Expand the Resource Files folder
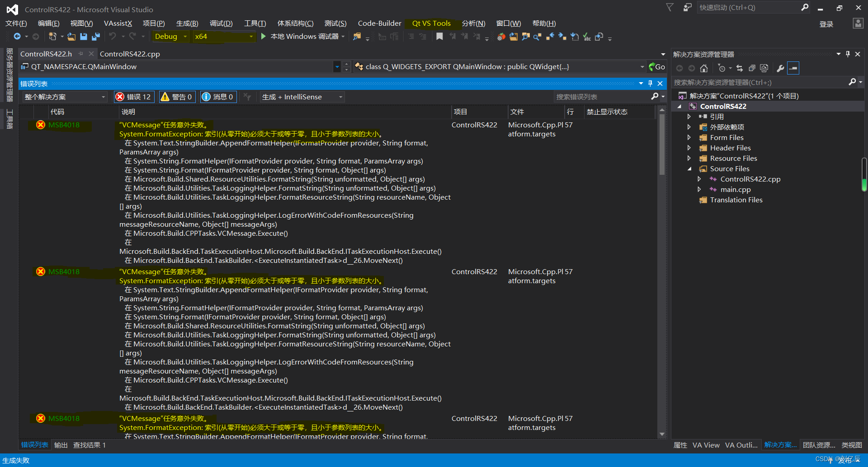868x467 pixels. (689, 158)
